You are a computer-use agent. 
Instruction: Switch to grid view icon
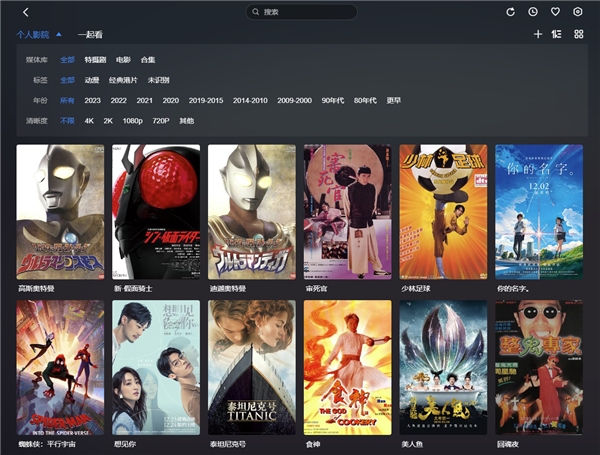(x=579, y=34)
